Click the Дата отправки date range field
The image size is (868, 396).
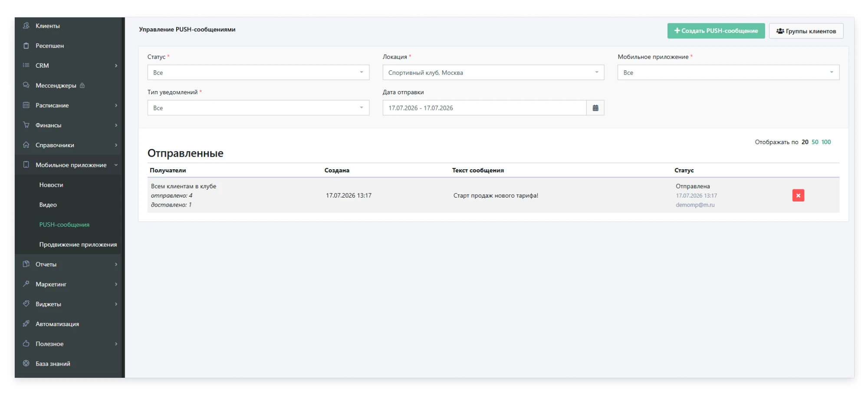(x=484, y=108)
